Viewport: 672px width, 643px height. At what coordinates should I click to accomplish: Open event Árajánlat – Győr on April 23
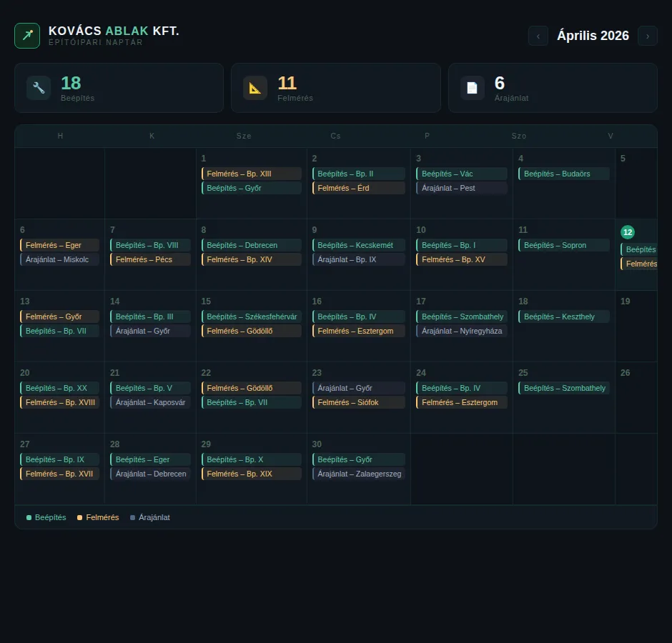pos(359,389)
